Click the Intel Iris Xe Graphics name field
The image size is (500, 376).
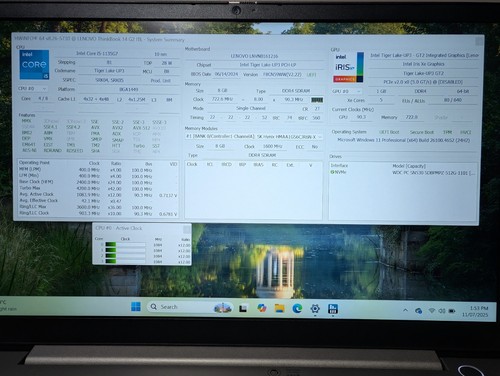(x=423, y=64)
